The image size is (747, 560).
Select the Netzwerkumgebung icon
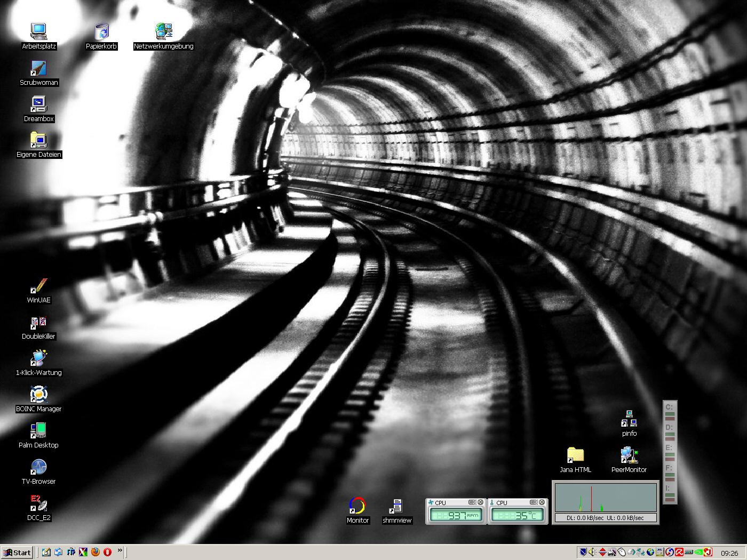click(x=163, y=32)
